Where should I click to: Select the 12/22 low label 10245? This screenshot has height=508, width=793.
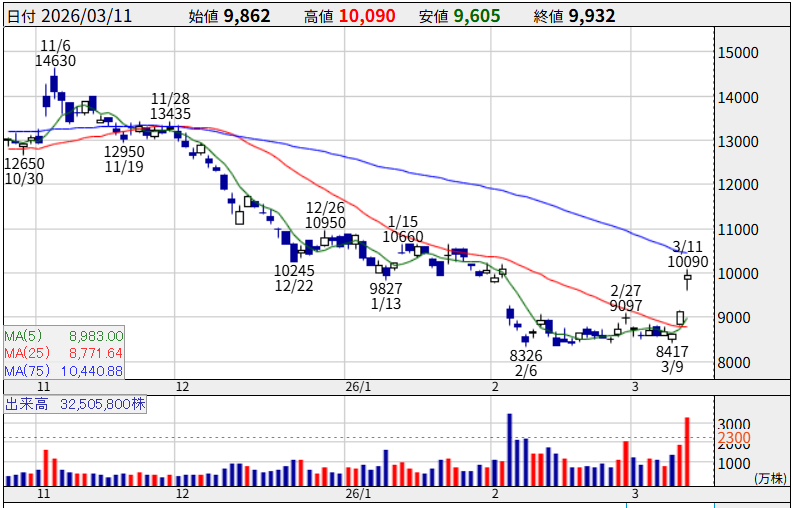coord(295,270)
